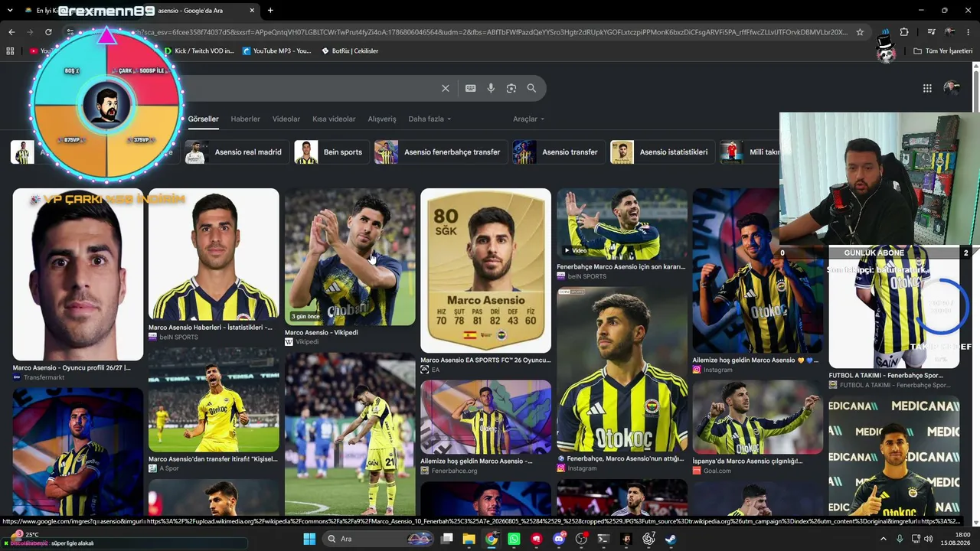This screenshot has width=980, height=551.
Task: Open Discord from the taskbar
Action: point(559,539)
